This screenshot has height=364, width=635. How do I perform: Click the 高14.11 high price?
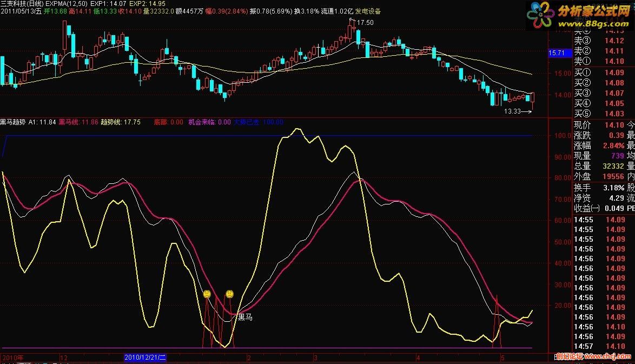click(80, 11)
